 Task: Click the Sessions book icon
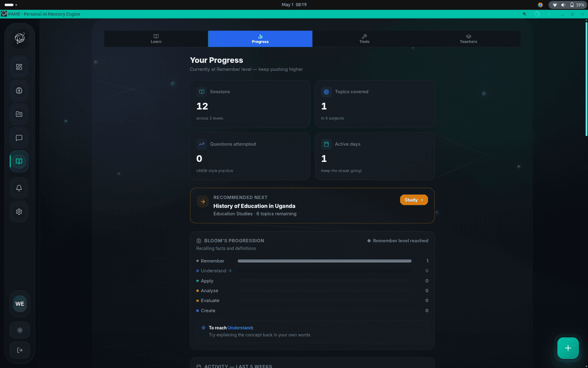click(201, 92)
